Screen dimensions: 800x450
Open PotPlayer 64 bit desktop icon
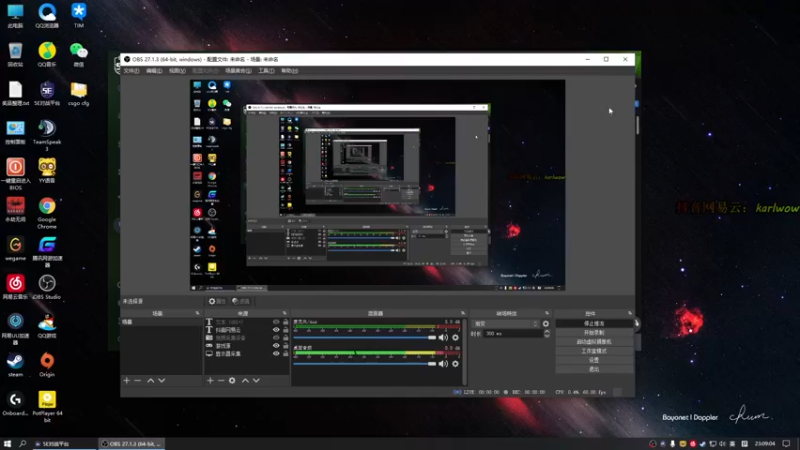[47, 407]
